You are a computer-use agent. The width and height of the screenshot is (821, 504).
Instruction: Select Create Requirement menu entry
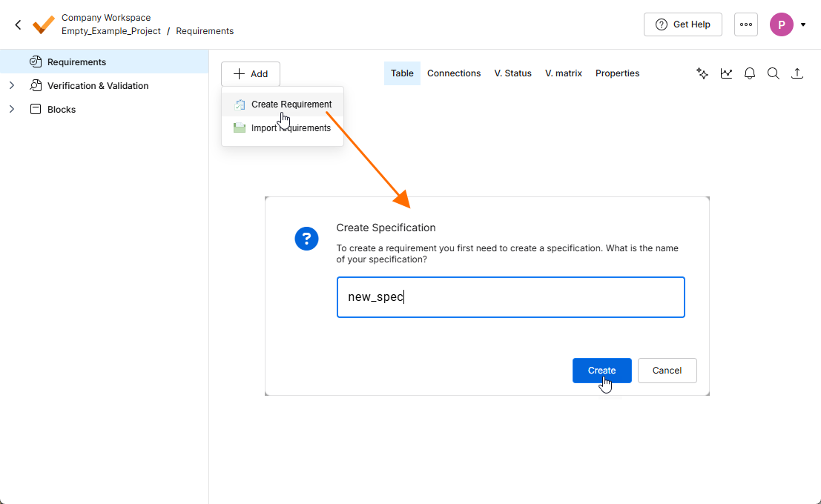click(x=291, y=105)
